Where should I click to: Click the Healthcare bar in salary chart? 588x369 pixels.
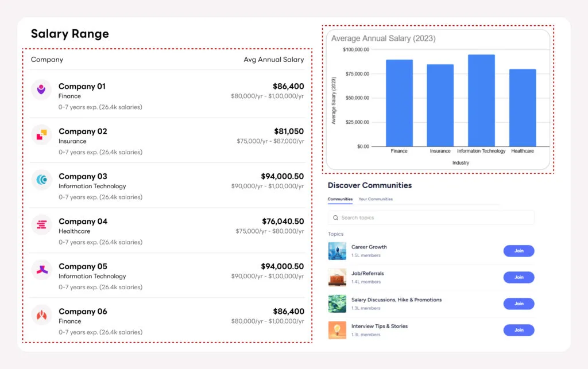(522, 108)
